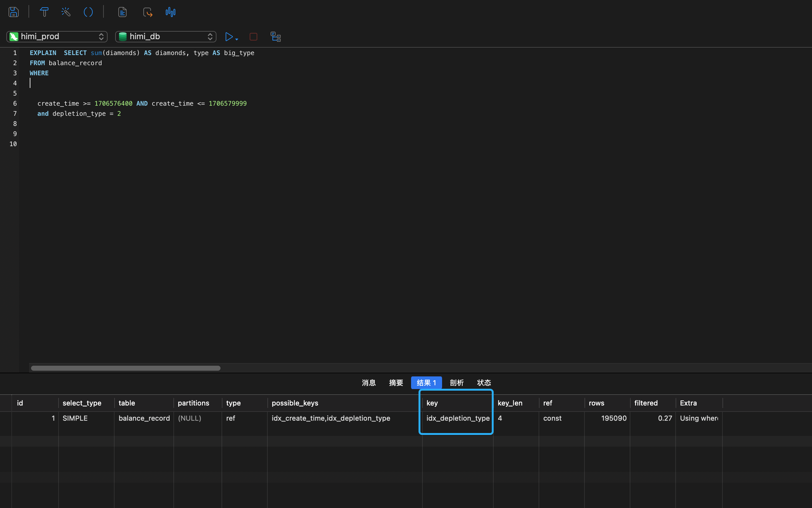
Task: Click the select_type column header
Action: tap(86, 403)
